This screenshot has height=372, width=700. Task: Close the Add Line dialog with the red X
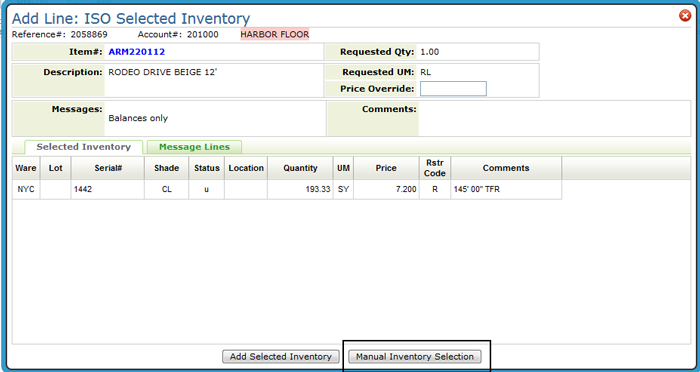tap(685, 16)
